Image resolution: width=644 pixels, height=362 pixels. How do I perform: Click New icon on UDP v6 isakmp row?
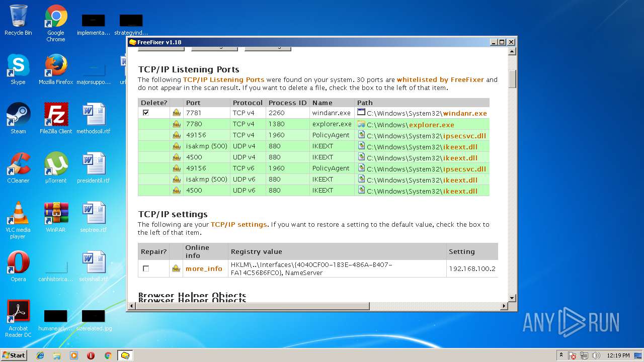[177, 179]
